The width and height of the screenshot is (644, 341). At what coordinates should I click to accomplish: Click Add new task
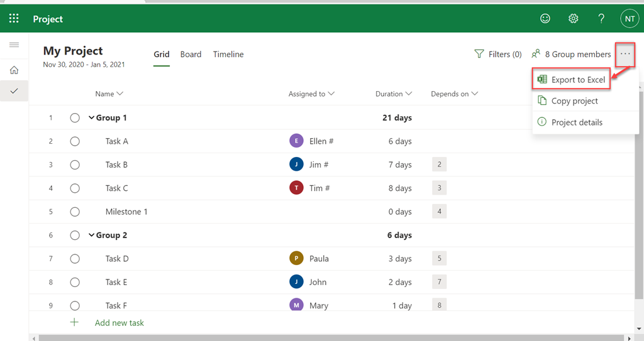pos(119,323)
